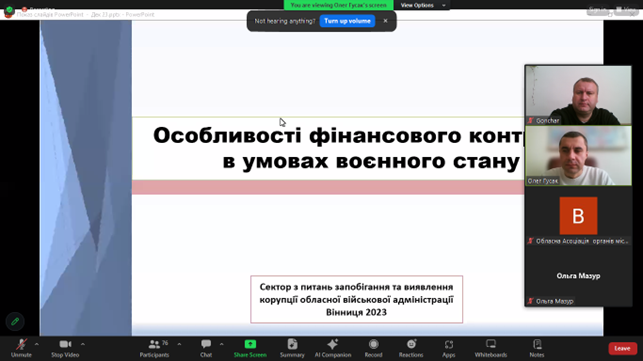This screenshot has height=361, width=643.
Task: Click the View button at top right
Action: click(x=626, y=9)
